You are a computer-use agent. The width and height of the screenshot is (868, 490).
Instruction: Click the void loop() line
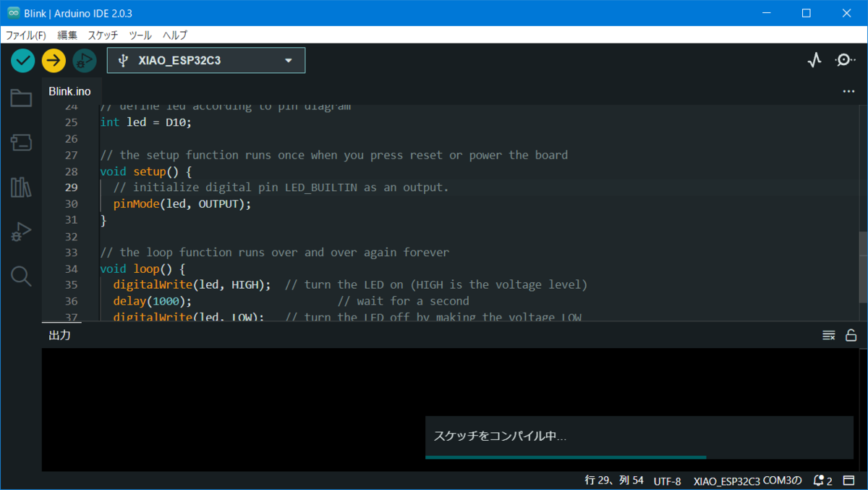(142, 269)
